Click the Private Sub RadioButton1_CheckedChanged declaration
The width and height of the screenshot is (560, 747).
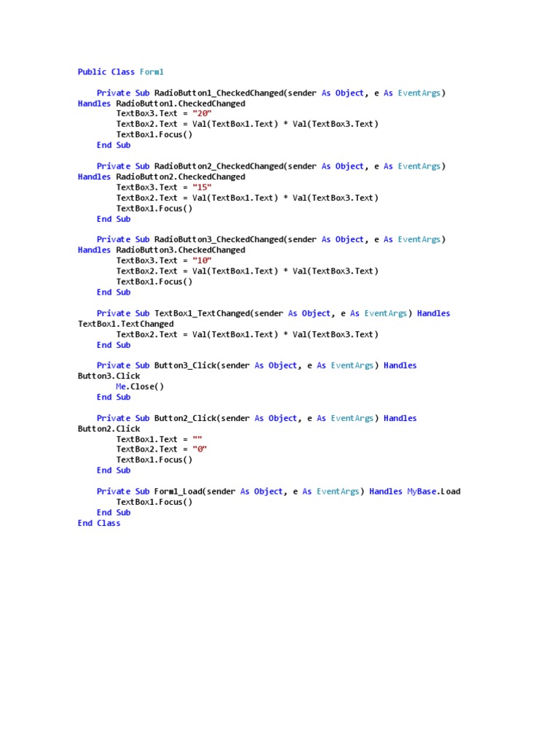(271, 93)
